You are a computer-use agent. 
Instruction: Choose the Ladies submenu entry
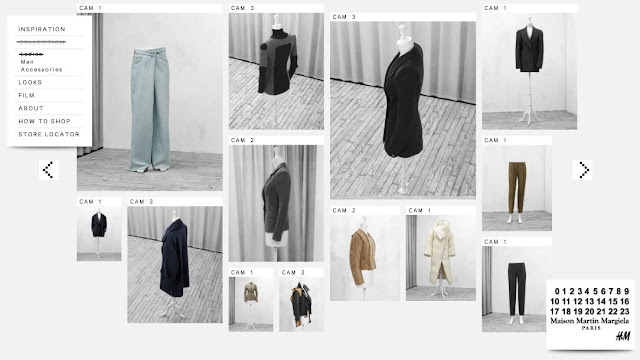(31, 54)
